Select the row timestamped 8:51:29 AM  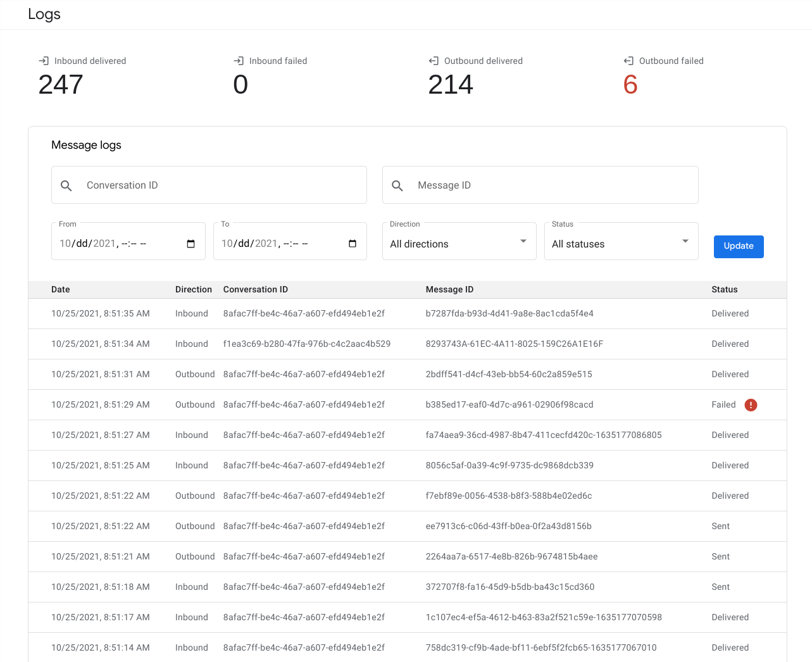(x=316, y=404)
